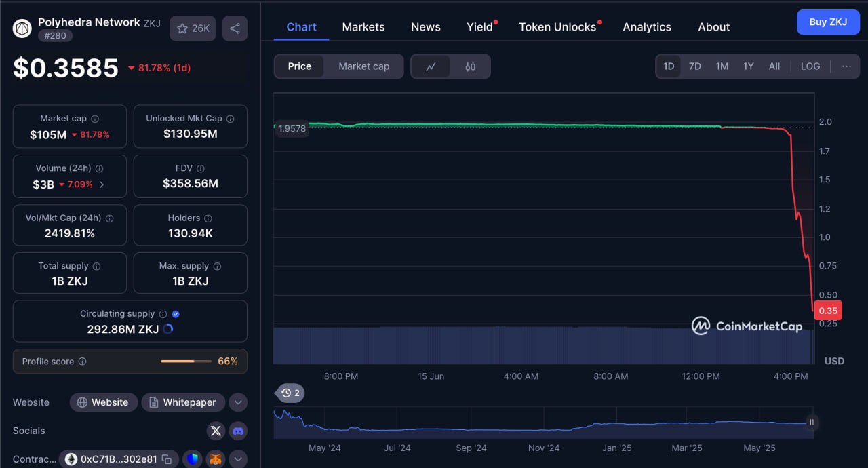Show FDV info icon
This screenshot has width=868, height=468.
[x=201, y=168]
